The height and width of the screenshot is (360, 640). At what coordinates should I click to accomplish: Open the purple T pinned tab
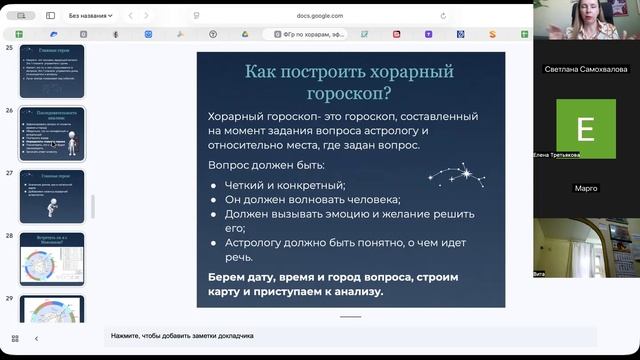pos(428,34)
